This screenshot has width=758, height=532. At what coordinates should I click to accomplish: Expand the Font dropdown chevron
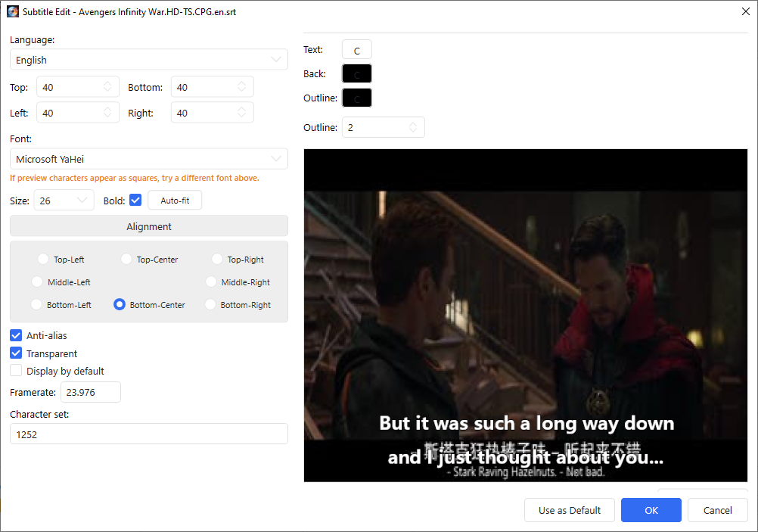[276, 159]
